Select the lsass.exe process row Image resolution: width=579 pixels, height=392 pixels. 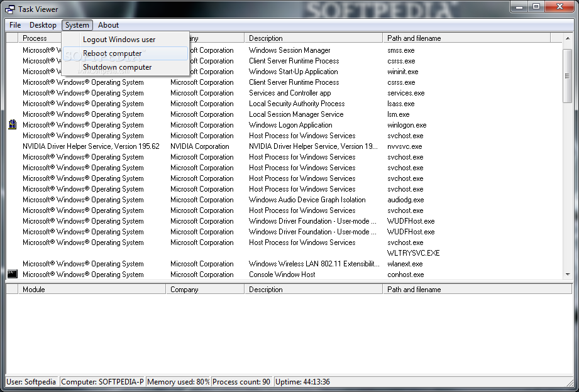[284, 104]
